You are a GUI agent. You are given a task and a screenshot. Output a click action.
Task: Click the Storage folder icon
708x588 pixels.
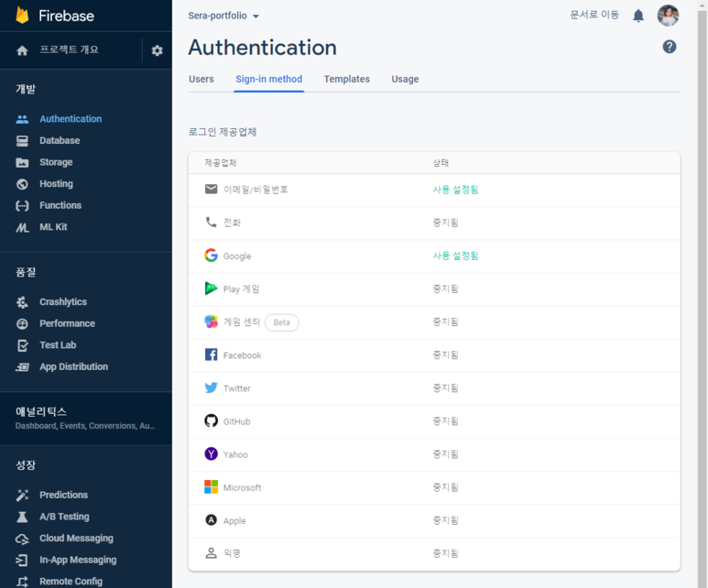click(x=22, y=163)
